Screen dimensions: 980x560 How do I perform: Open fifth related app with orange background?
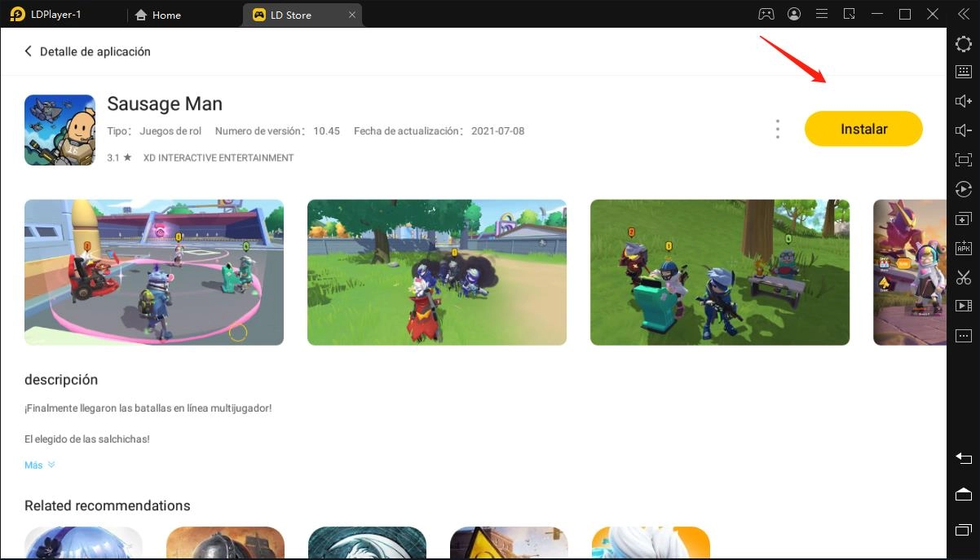(651, 543)
